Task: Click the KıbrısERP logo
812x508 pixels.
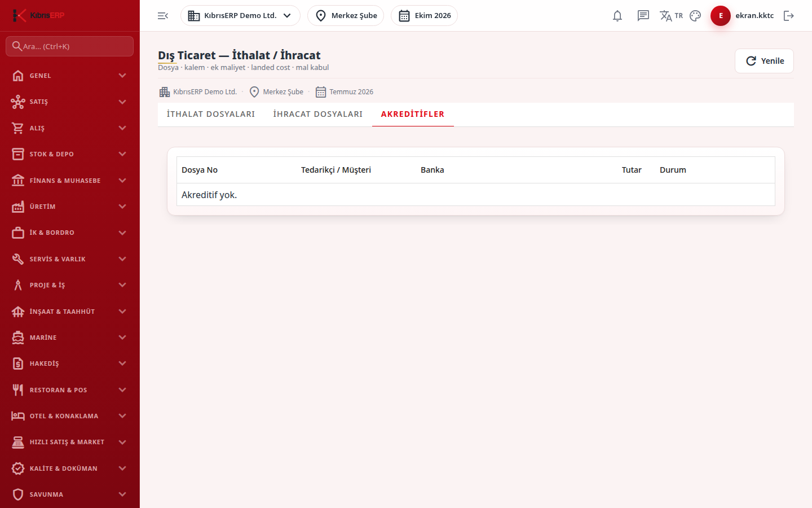Action: [x=38, y=15]
